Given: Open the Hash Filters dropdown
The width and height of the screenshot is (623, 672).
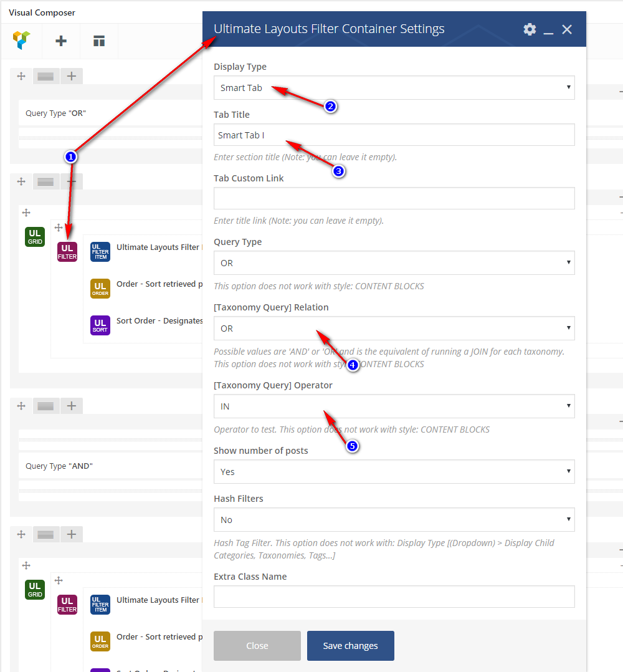Looking at the screenshot, I should click(x=394, y=520).
